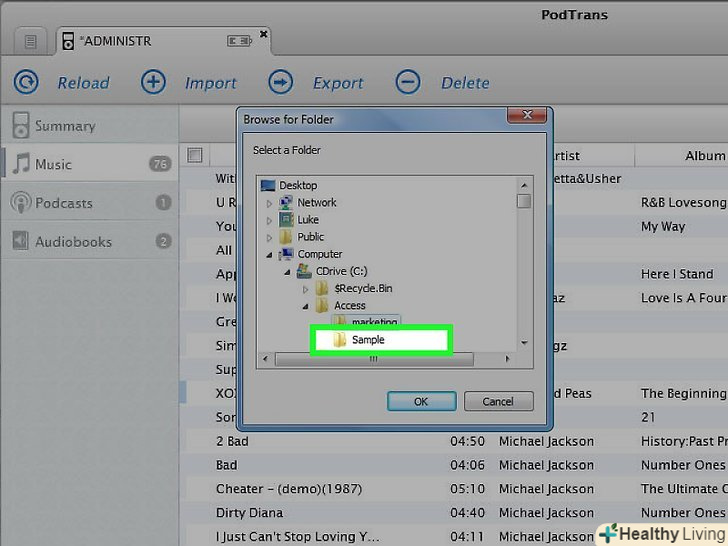This screenshot has height=546, width=728.
Task: Click the iPod device icon in tab
Action: [x=68, y=41]
